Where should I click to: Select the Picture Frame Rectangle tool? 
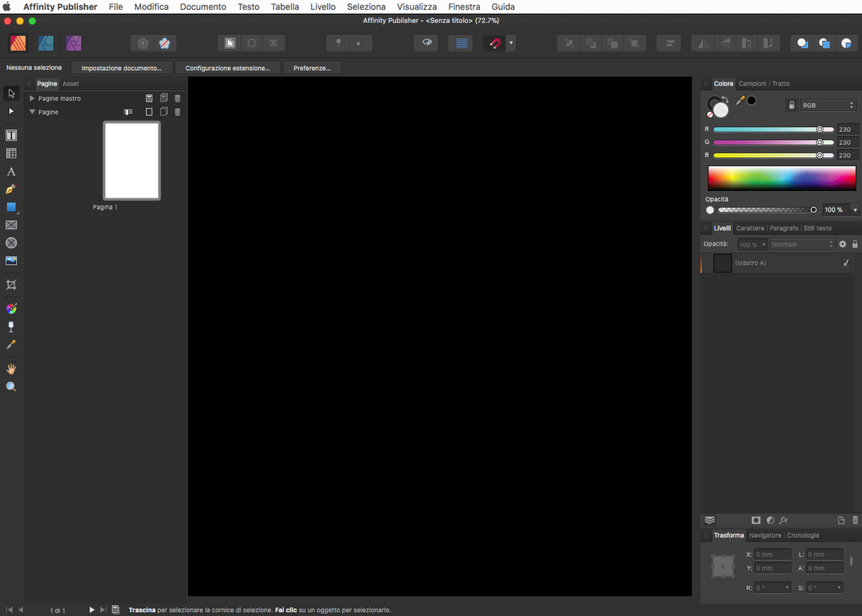[x=11, y=225]
